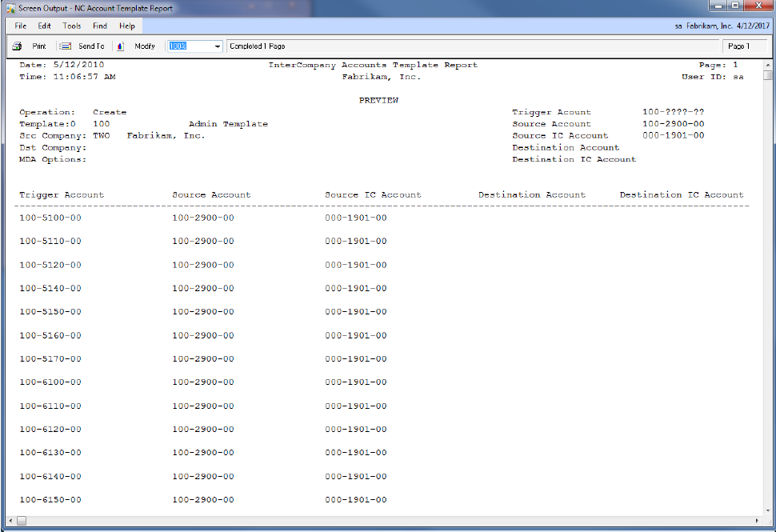Expand the 100% zoom dropdown arrow
This screenshot has width=776, height=532.
218,46
